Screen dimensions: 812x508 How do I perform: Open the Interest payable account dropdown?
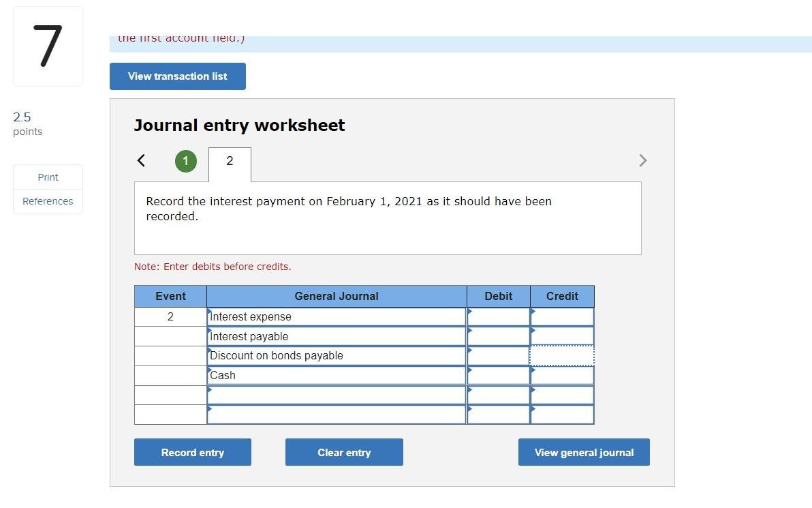click(336, 336)
